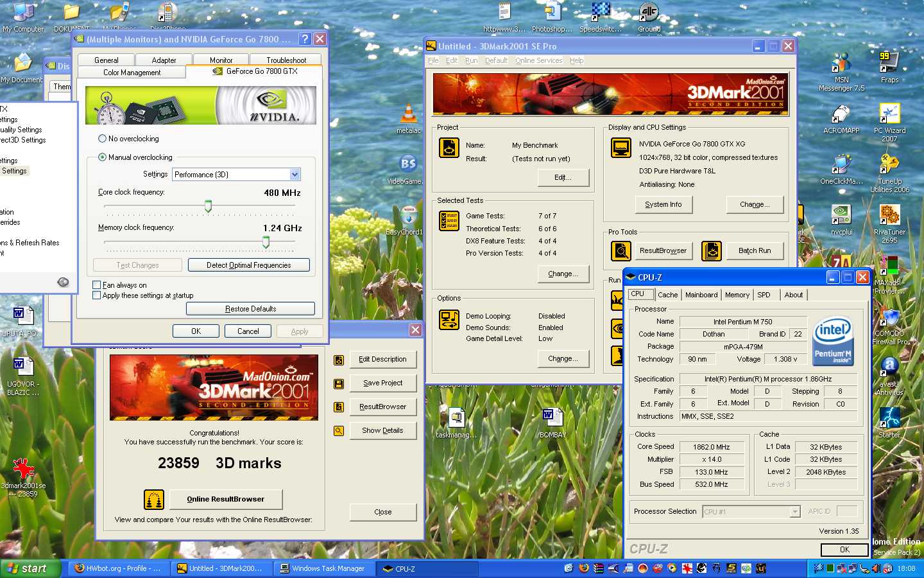Viewport: 924px width, 578px height.
Task: Click the Show Details button
Action: pyautogui.click(x=383, y=430)
